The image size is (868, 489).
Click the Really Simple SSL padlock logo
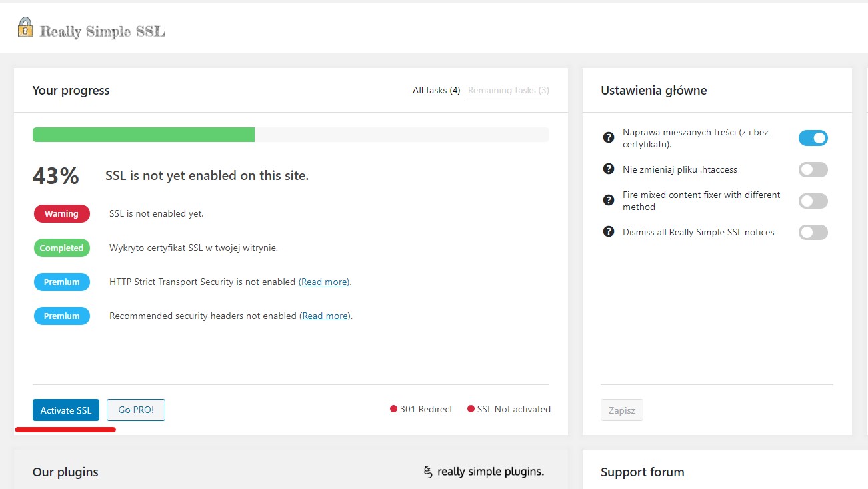point(25,28)
